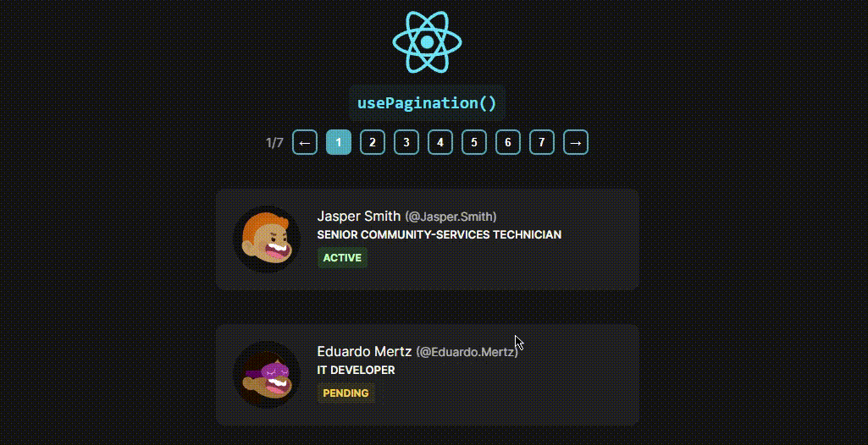Click Jasper Smith's avatar image
Screen dimensions: 868x445
tap(267, 239)
